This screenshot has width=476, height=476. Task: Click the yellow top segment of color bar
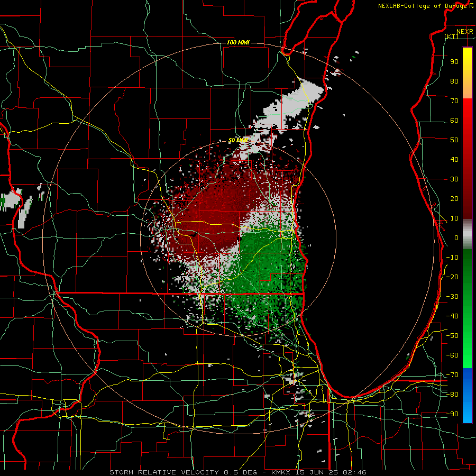tap(467, 73)
